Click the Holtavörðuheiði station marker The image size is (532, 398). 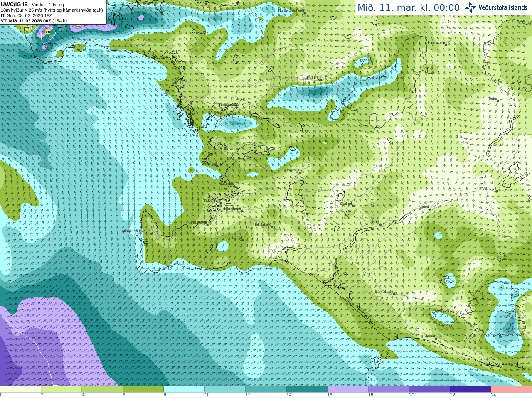tap(305, 13)
